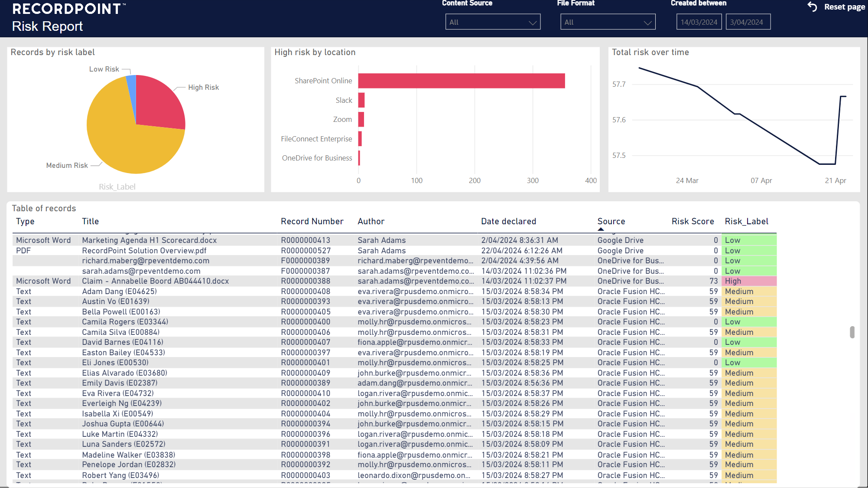Sort table by Record Number header
The width and height of the screenshot is (868, 488).
(x=312, y=221)
